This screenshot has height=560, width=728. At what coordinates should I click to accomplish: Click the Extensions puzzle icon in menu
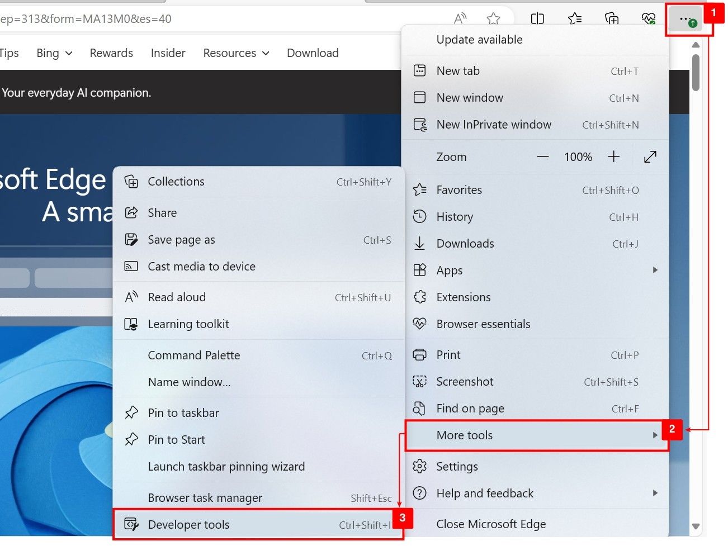[419, 297]
